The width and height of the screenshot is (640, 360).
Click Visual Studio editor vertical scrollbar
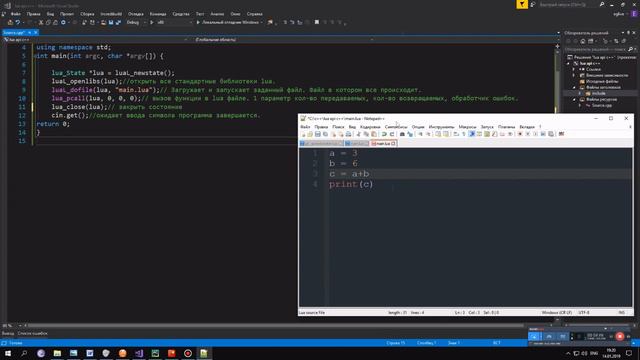click(x=558, y=82)
